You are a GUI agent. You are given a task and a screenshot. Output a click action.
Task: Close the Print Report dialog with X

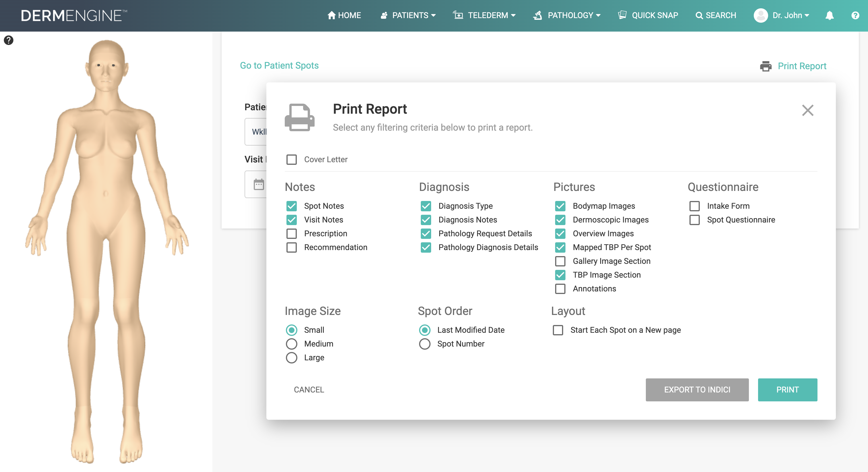[x=807, y=110]
